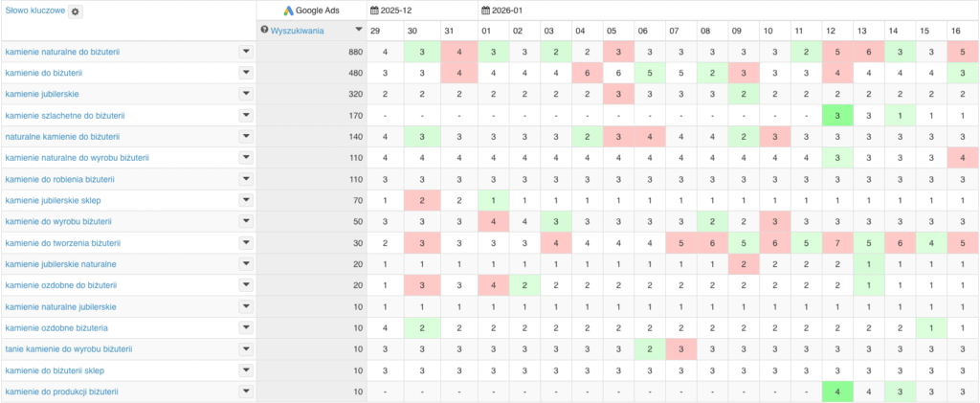This screenshot has height=403, width=980.
Task: Click 'kamienie do produkcji biżuterii' green cell for day 12
Action: point(837,392)
